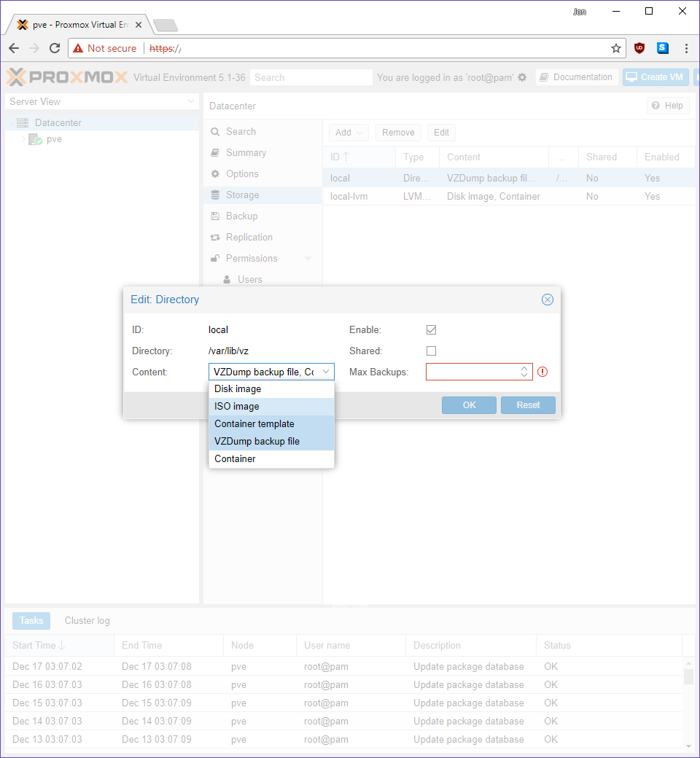Click the Proxmox logo
The image size is (700, 758).
[67, 77]
